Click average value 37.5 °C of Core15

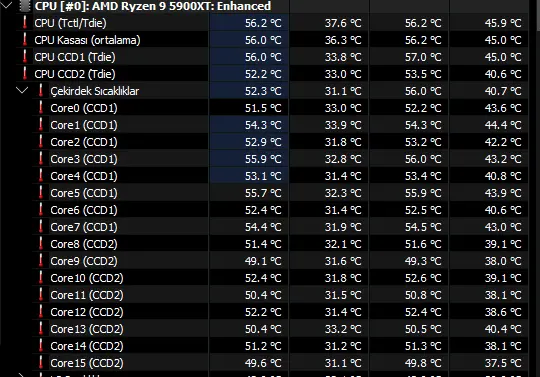pyautogui.click(x=503, y=363)
